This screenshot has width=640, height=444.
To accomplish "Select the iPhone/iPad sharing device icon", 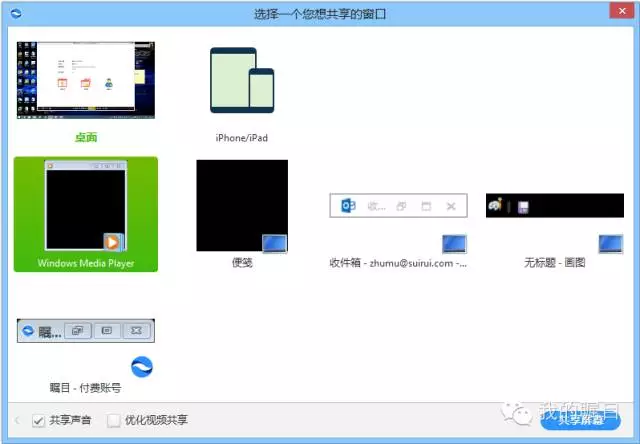I will tap(242, 81).
